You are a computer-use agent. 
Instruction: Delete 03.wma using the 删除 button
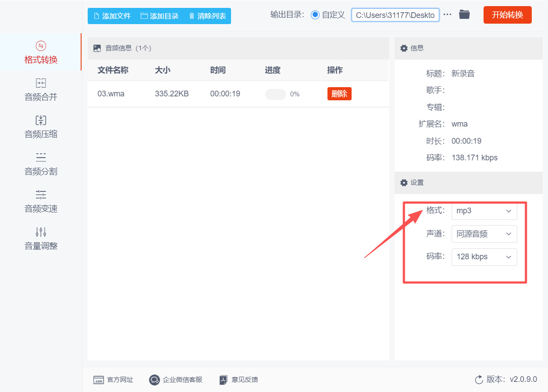point(339,93)
